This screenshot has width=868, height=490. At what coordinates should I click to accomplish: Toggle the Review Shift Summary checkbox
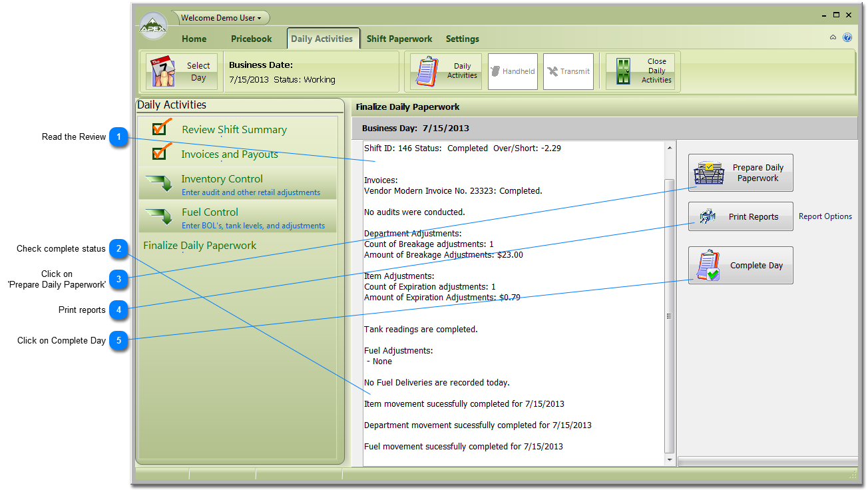click(160, 128)
